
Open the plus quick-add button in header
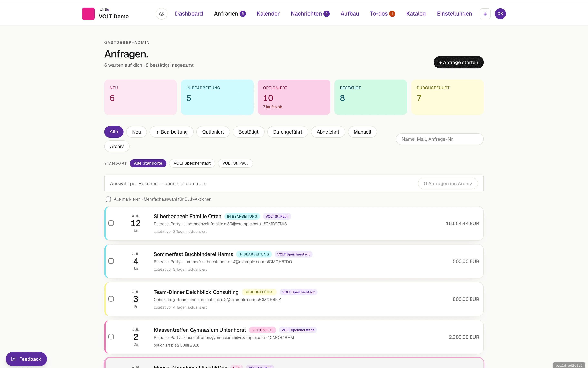485,14
